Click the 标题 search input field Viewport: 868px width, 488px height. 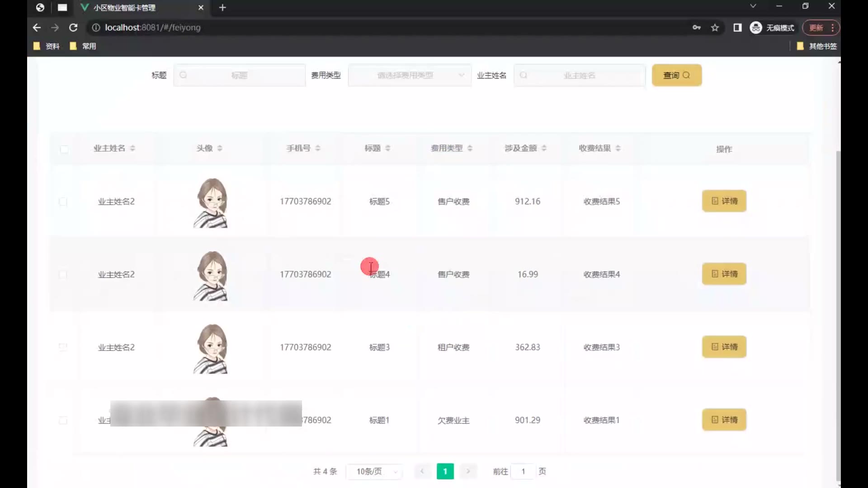[240, 75]
